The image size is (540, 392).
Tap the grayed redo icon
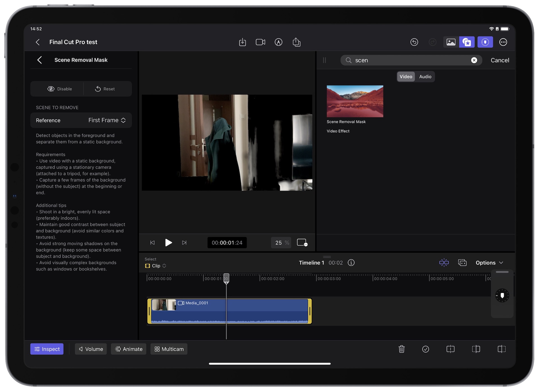coord(433,42)
